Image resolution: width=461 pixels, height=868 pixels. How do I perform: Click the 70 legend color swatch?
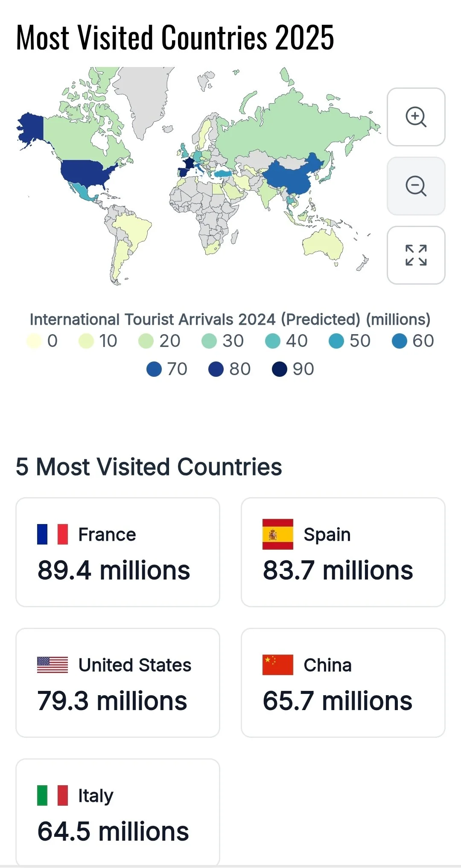154,369
